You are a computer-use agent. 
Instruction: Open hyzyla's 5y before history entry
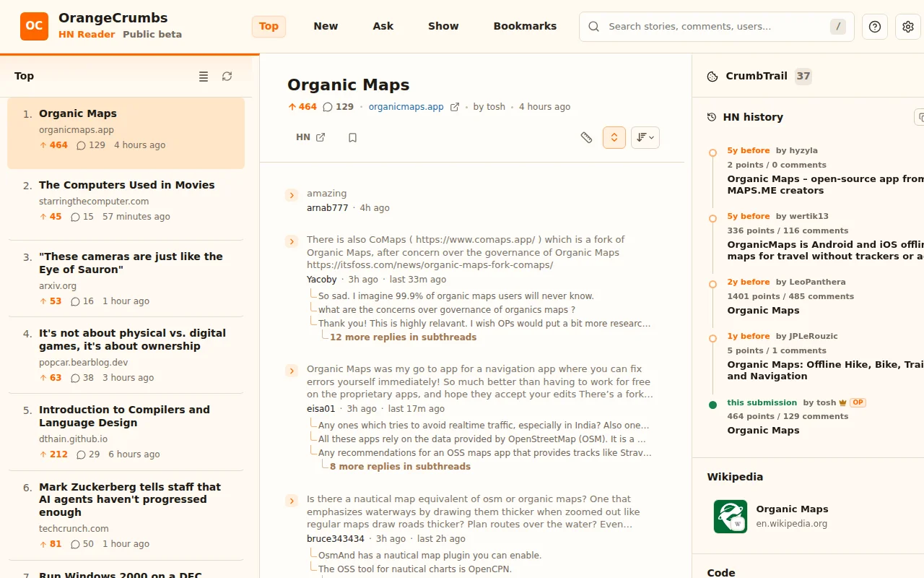click(825, 171)
